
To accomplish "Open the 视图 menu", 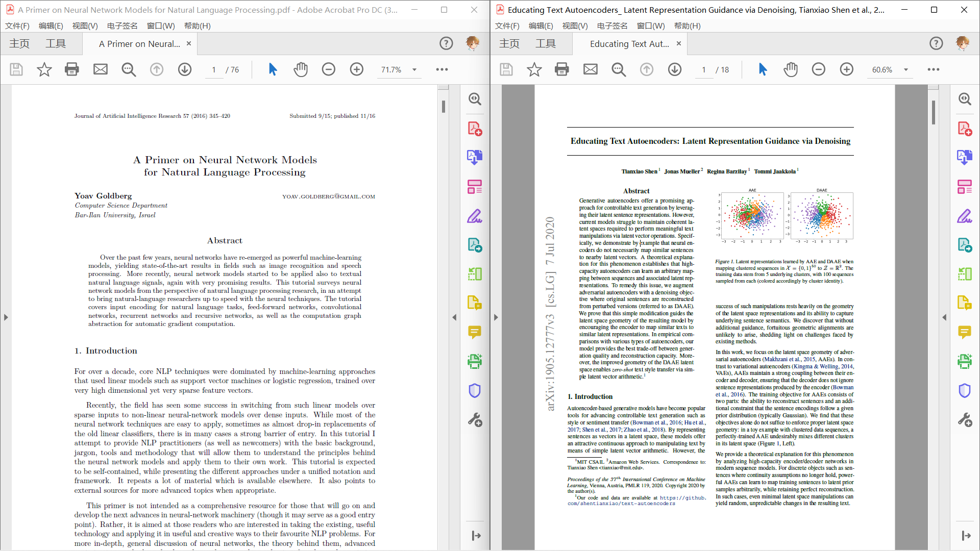I will [x=85, y=26].
